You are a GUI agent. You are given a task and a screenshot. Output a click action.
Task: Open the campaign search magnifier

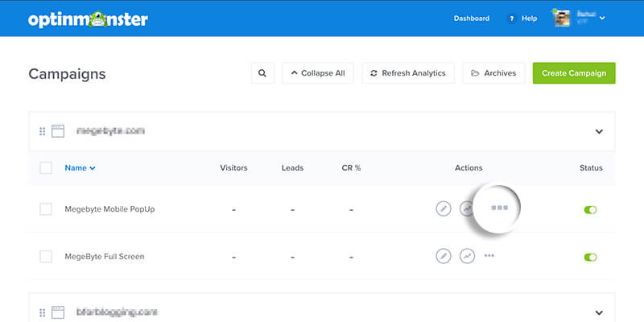coord(262,73)
